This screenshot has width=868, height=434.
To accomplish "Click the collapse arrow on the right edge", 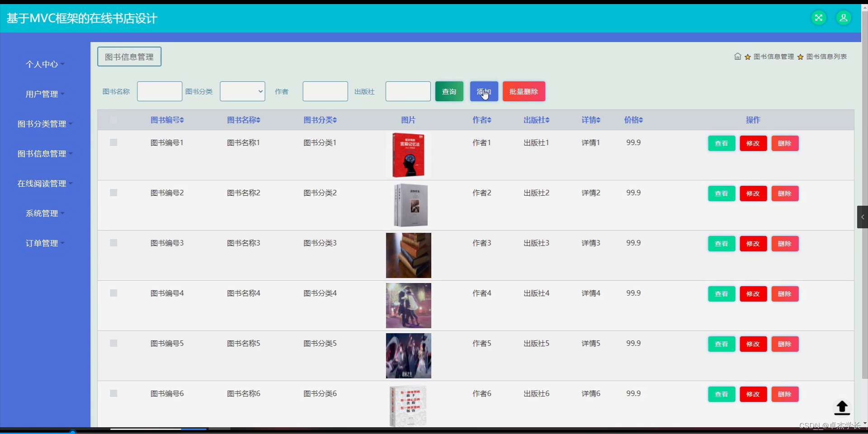I will pyautogui.click(x=863, y=217).
